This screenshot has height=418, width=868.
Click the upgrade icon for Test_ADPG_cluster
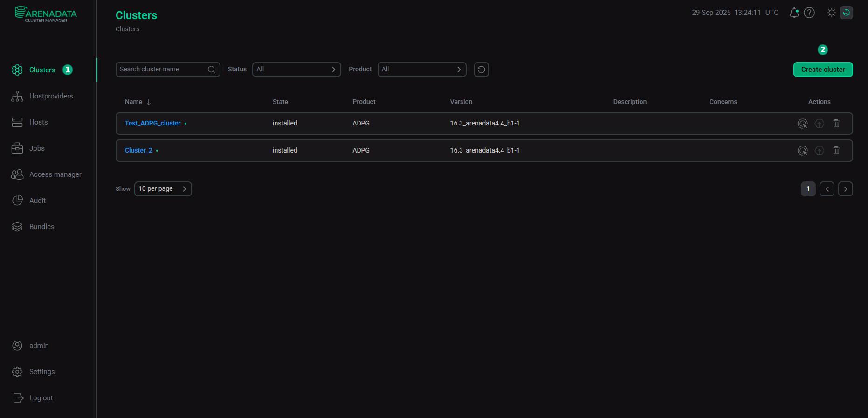pyautogui.click(x=819, y=124)
